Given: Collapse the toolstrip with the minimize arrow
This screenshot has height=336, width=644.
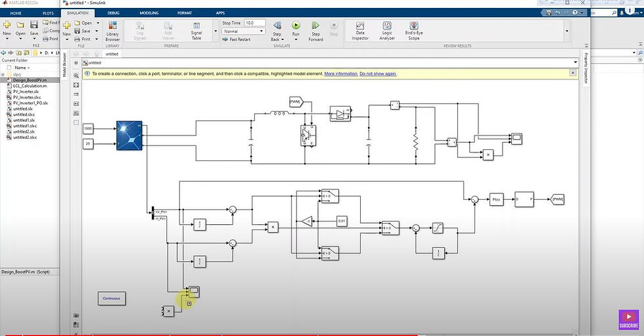Looking at the screenshot, I should coord(586,45).
